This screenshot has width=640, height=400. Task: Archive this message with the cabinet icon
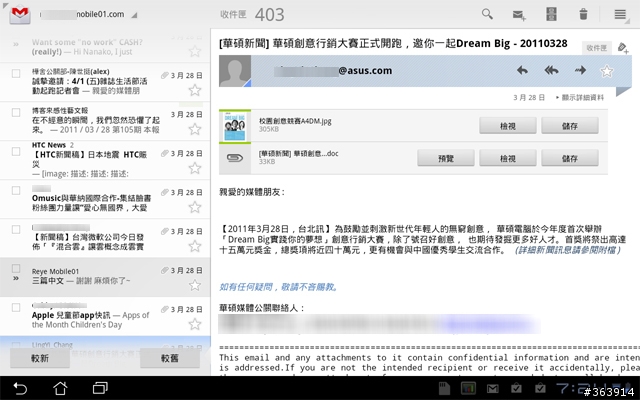click(551, 14)
